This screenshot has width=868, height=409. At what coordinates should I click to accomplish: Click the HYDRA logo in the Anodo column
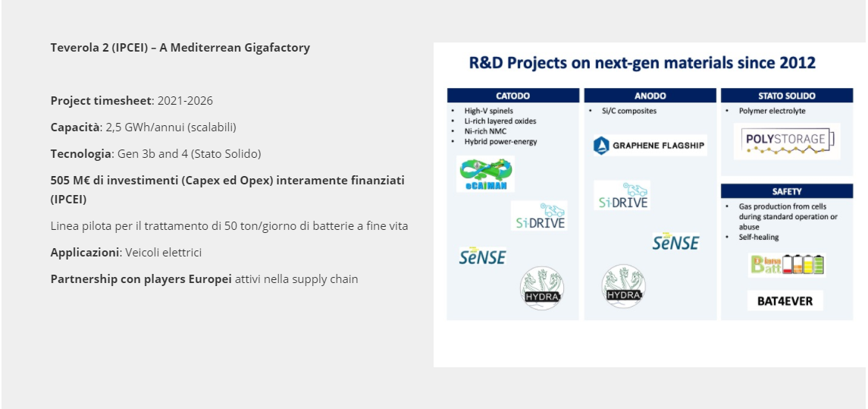click(x=623, y=286)
